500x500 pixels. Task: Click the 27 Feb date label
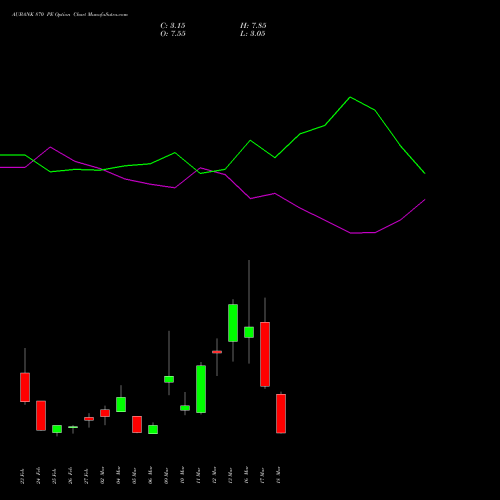point(86,476)
